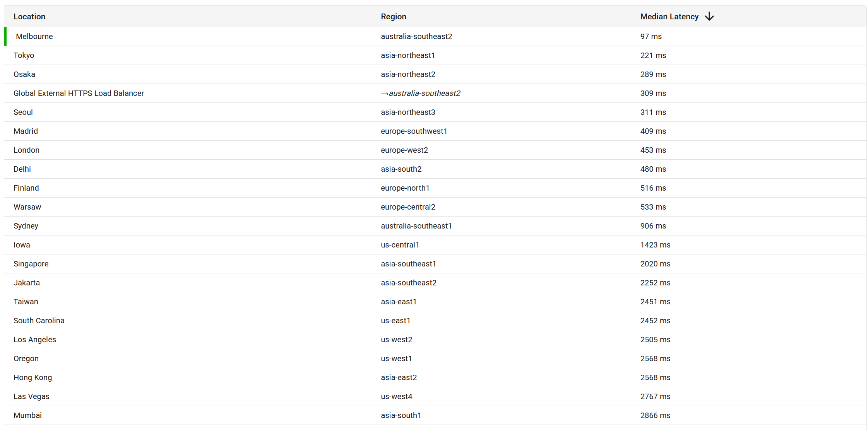Click the Tokyo location cell

24,55
